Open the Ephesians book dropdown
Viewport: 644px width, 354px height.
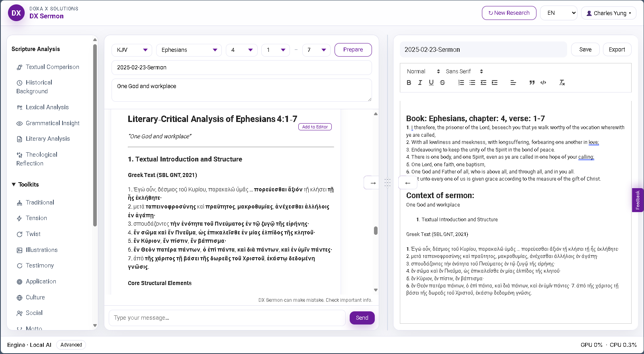click(189, 50)
